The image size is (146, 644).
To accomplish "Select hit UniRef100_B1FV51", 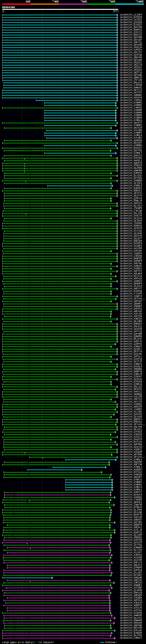I will (x=131, y=151).
